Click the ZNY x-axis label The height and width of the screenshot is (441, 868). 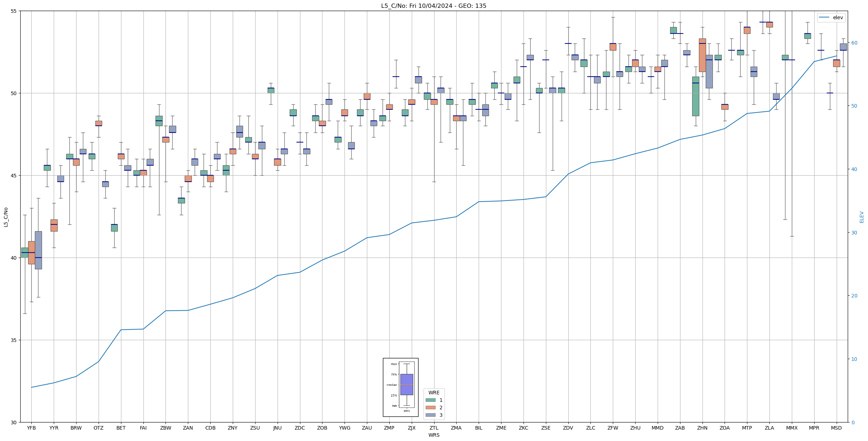click(x=233, y=428)
